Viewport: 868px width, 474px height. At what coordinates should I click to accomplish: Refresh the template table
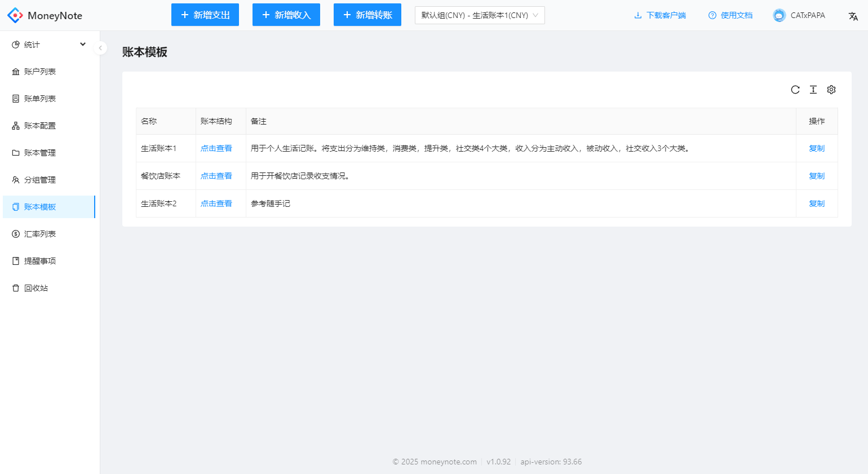[795, 90]
